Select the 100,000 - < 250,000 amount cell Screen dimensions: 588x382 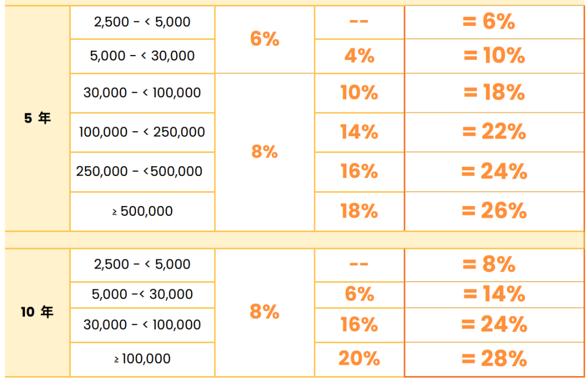point(142,132)
